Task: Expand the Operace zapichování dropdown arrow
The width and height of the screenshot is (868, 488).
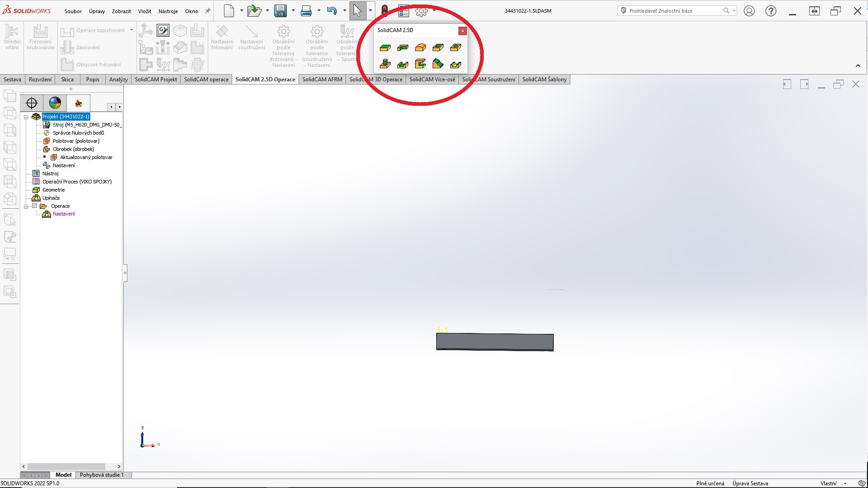Action: tap(131, 30)
